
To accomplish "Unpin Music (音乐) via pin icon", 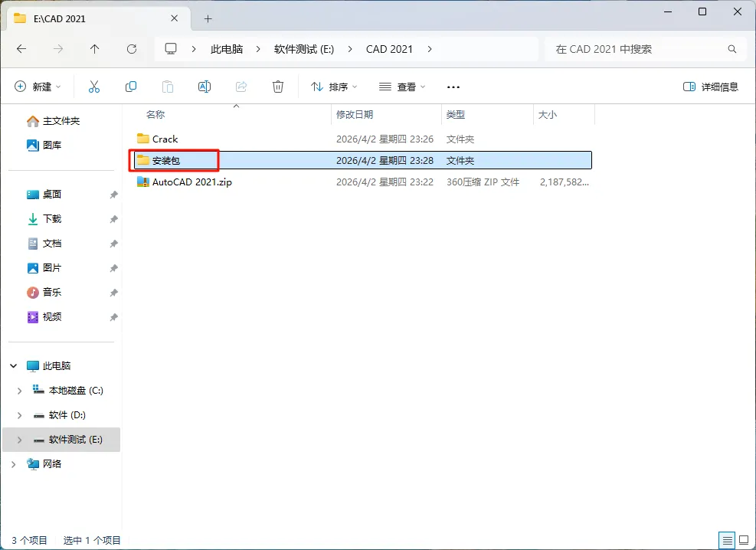I will tap(114, 293).
